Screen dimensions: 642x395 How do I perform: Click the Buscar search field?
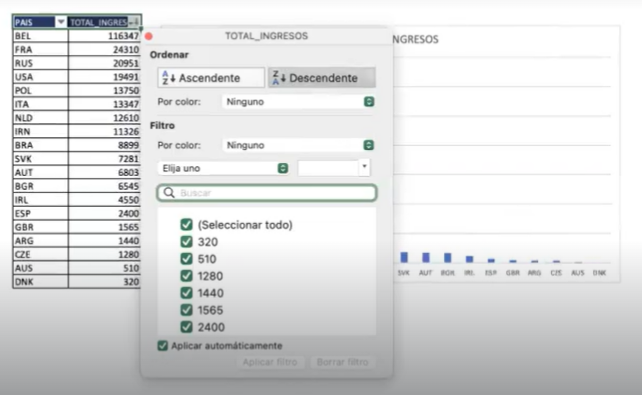(x=267, y=193)
